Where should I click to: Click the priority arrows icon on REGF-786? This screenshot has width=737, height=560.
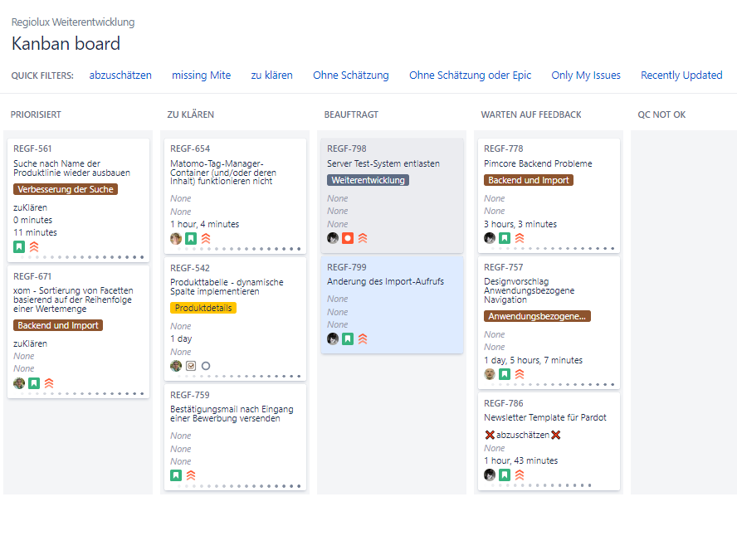(520, 475)
